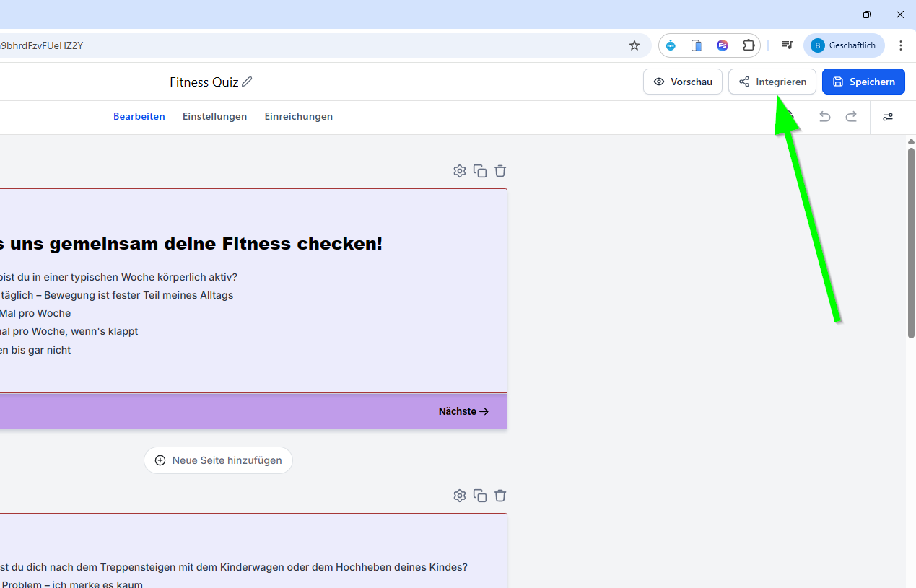Click the Nächste arrow button
This screenshot has height=588, width=916.
pyautogui.click(x=464, y=411)
